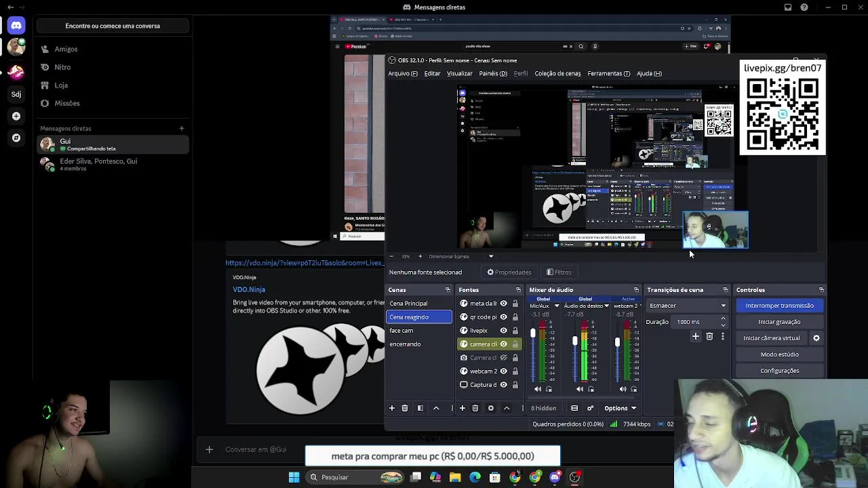Adjust the Mic/Aux volume fader
868x488 pixels.
[x=533, y=333]
